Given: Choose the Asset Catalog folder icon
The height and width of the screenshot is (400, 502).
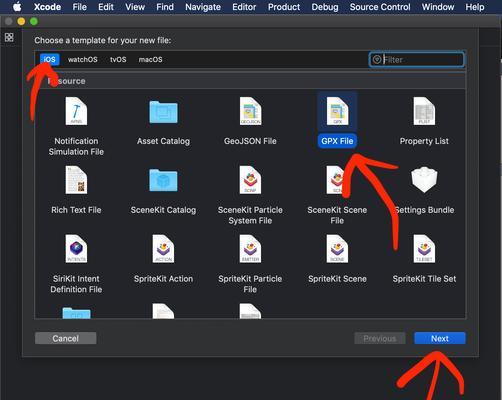Looking at the screenshot, I should coord(163,112).
